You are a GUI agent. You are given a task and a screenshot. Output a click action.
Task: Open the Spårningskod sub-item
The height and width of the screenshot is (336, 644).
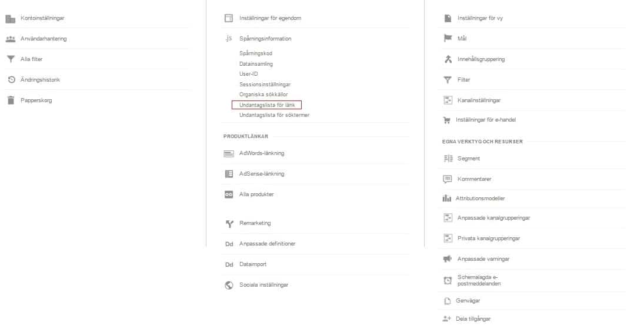(255, 53)
